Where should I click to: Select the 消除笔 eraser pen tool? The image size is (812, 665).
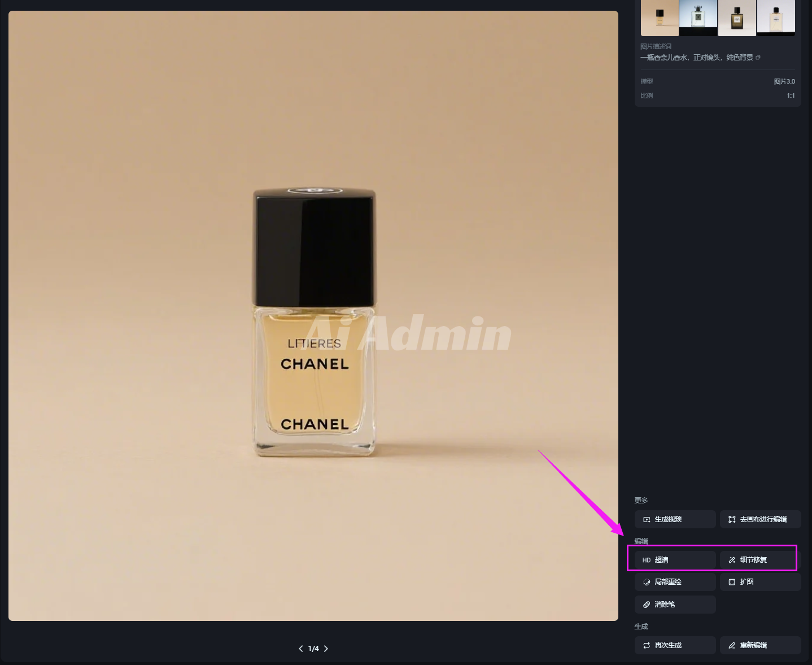click(675, 605)
